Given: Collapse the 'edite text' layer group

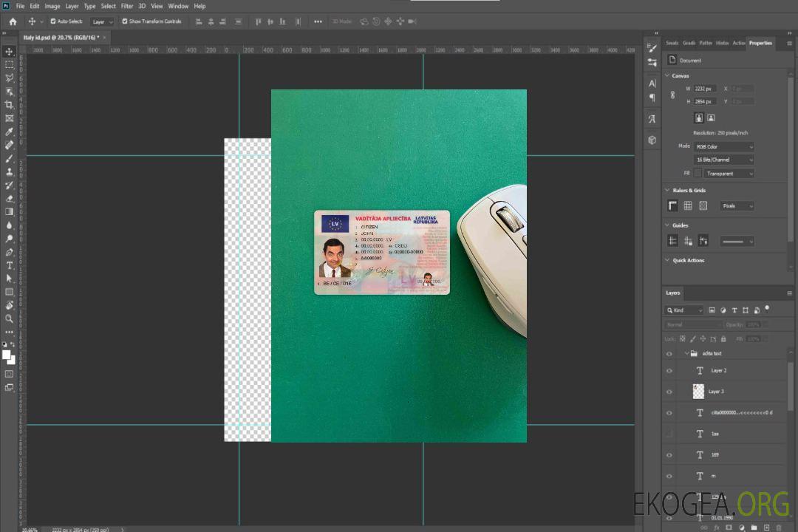Looking at the screenshot, I should tap(686, 353).
